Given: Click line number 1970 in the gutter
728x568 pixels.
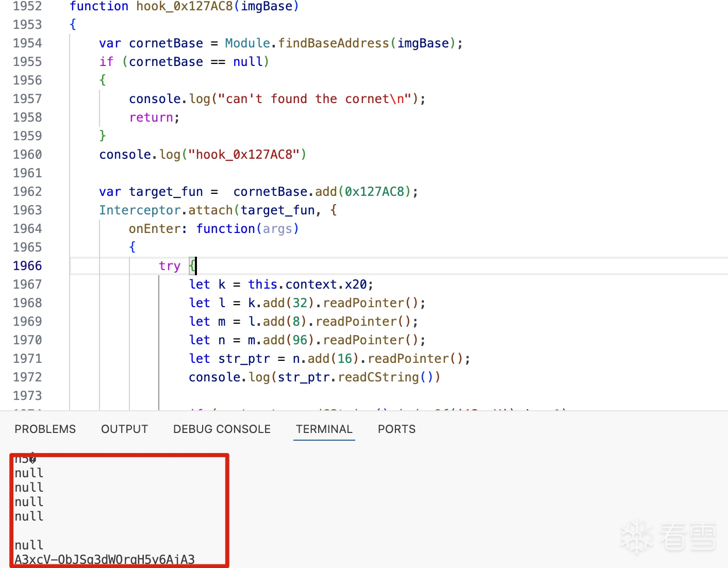Looking at the screenshot, I should (27, 340).
